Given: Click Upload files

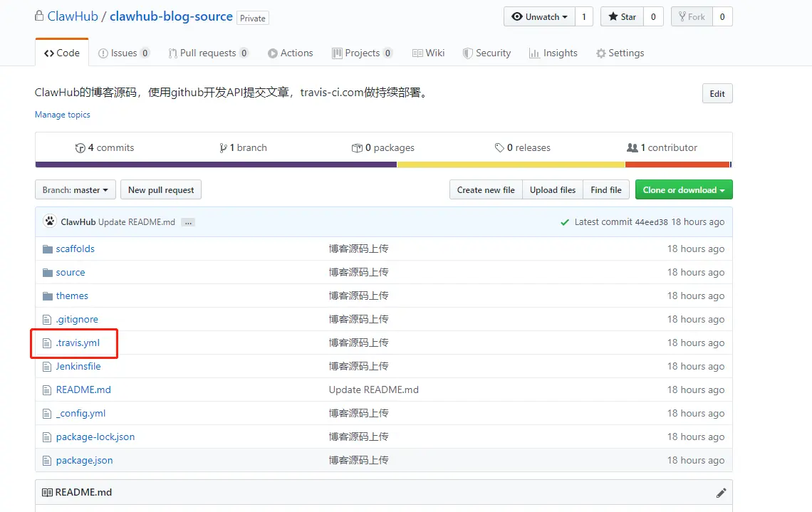Looking at the screenshot, I should coord(553,190).
